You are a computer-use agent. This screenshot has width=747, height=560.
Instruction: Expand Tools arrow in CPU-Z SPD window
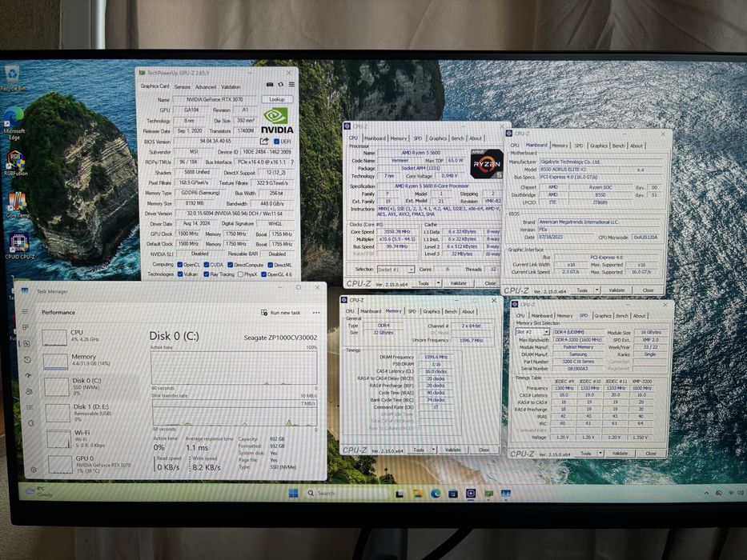point(600,454)
